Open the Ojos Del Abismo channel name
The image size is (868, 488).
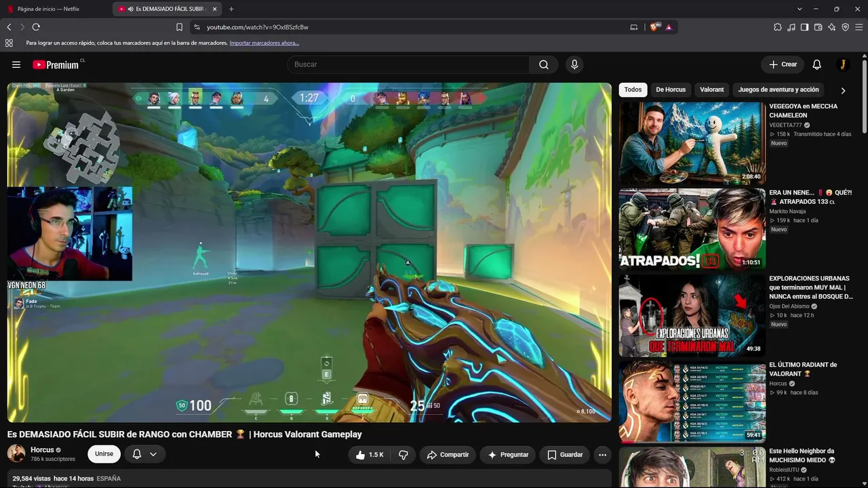[x=789, y=306]
